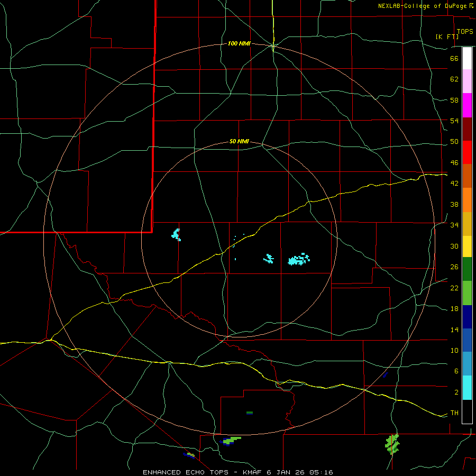Click the tall green echo at bottom right
Image resolution: width=476 pixels, height=476 pixels.
pos(392,444)
